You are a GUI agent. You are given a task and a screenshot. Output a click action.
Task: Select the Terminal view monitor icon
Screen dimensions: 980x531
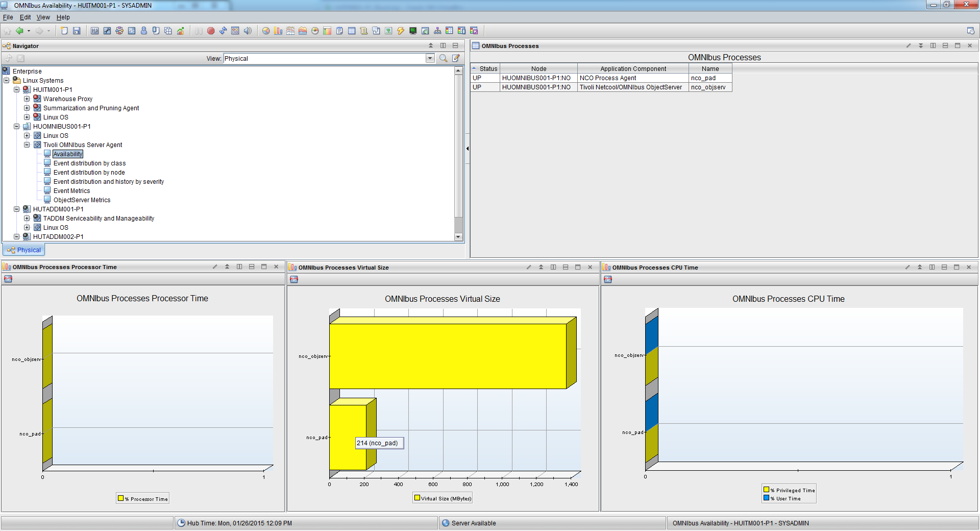coord(413,31)
